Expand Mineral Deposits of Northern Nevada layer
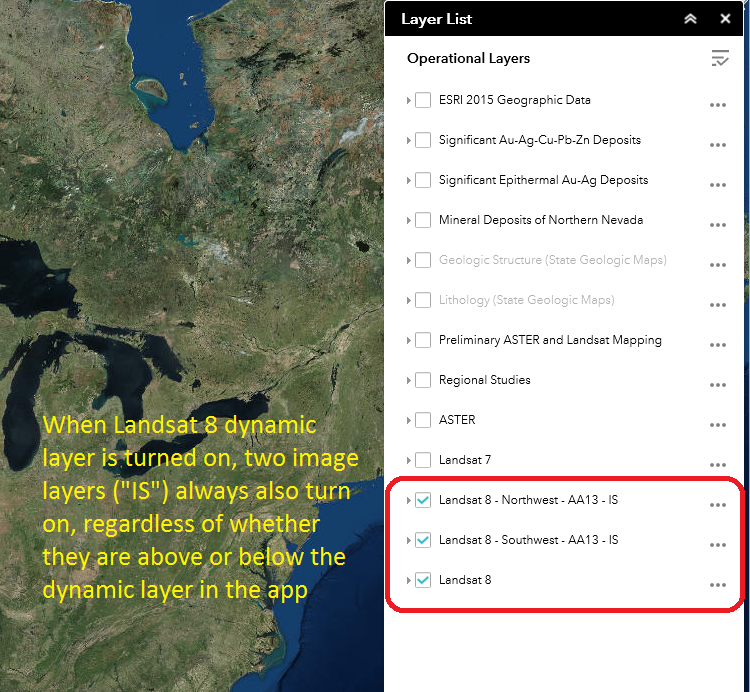 pyautogui.click(x=408, y=220)
